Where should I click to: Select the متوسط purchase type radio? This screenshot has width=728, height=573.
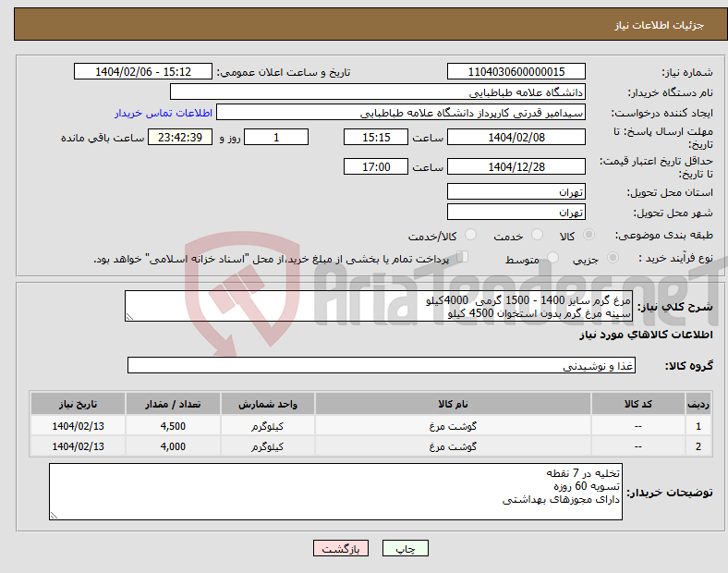pos(552,257)
